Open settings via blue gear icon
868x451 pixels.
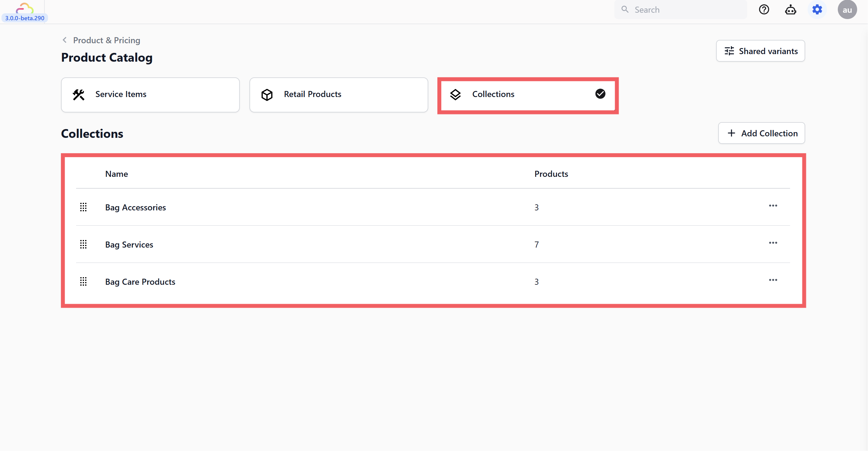(817, 9)
